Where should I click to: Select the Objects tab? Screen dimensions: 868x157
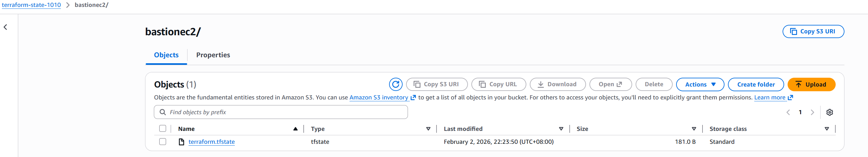click(166, 55)
